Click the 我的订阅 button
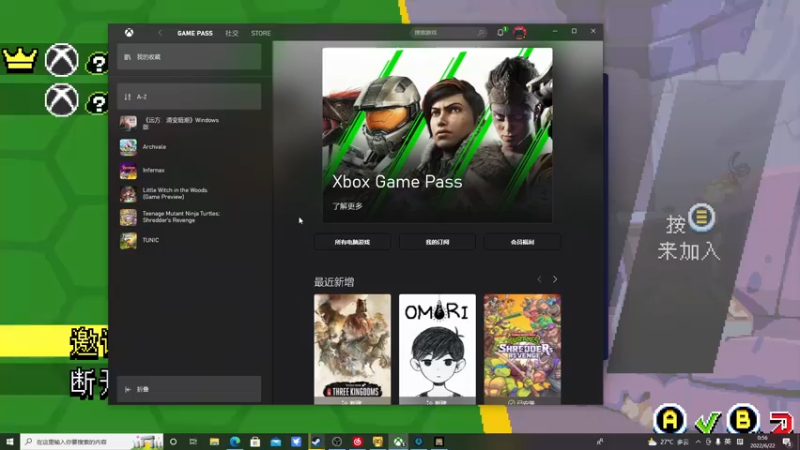The image size is (800, 450). (x=437, y=242)
